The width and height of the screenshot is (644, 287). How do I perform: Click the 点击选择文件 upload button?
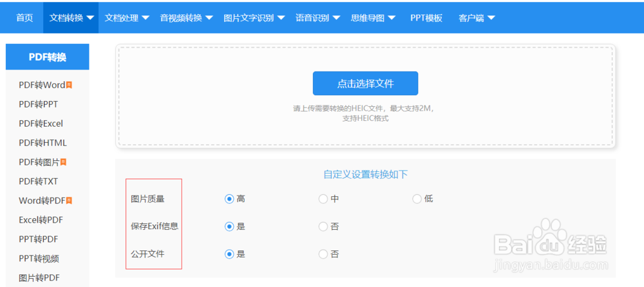[366, 84]
